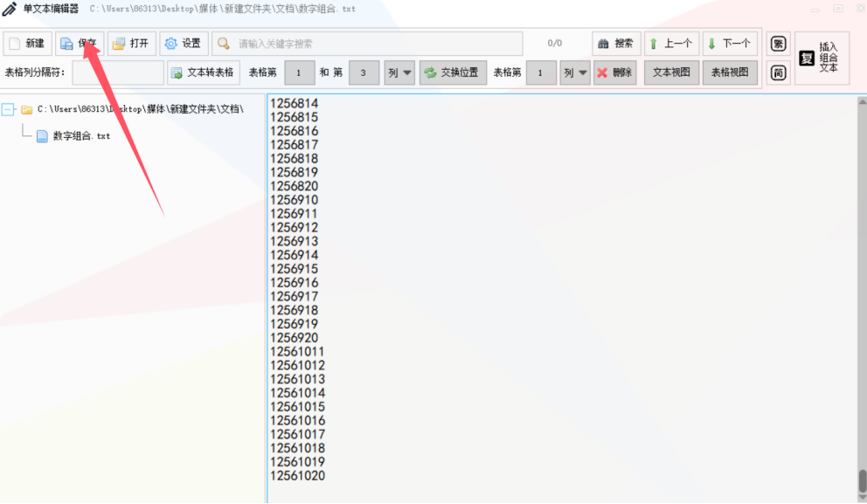Viewport: 867px width, 504px height.
Task: Switch to 表格视图 table view
Action: (x=730, y=72)
